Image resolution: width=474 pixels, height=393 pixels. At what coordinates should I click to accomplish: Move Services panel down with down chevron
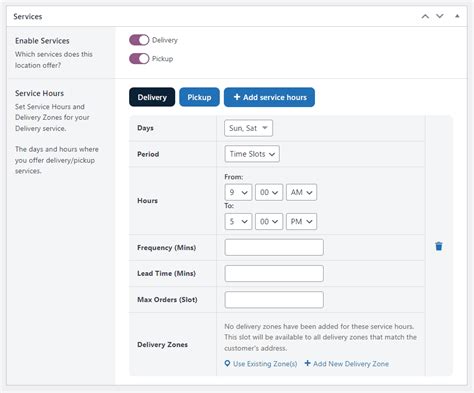(440, 16)
